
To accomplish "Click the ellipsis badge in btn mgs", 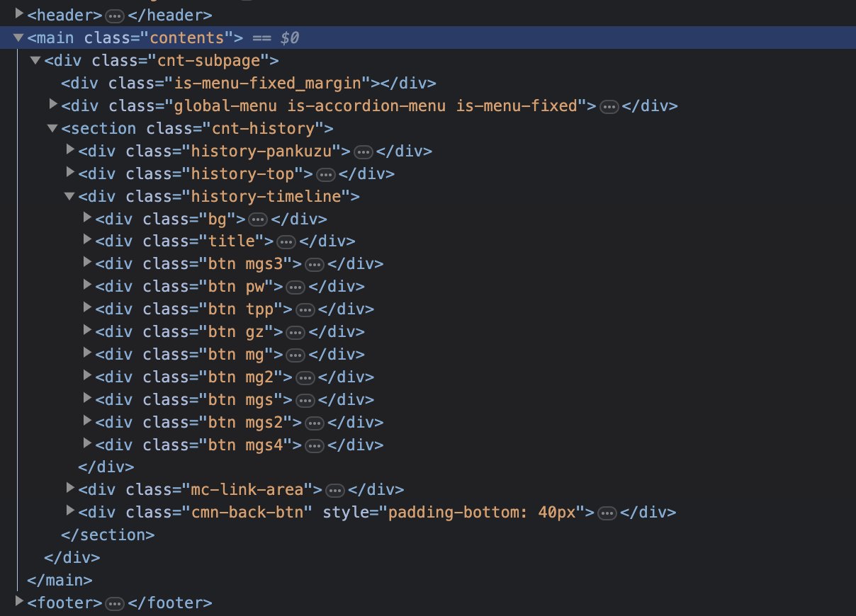I will point(305,401).
